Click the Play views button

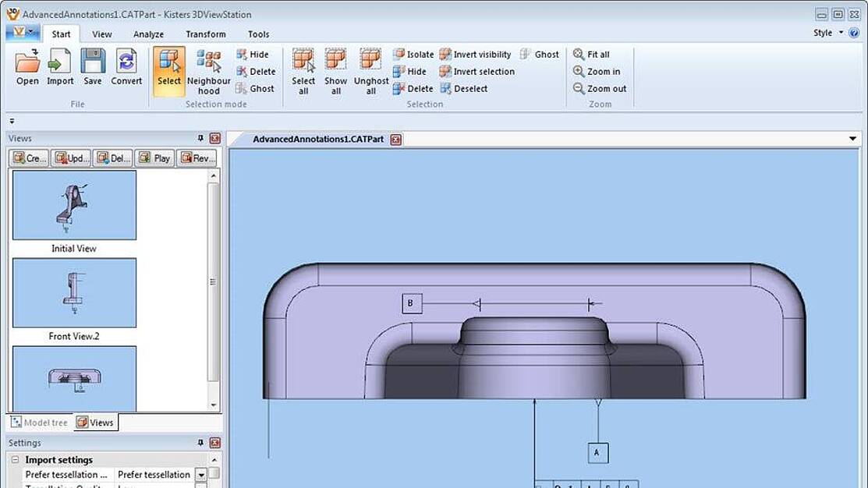tap(154, 158)
